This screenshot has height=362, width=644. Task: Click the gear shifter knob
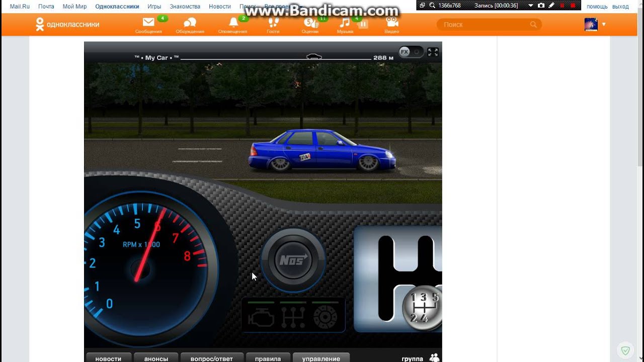coord(423,307)
